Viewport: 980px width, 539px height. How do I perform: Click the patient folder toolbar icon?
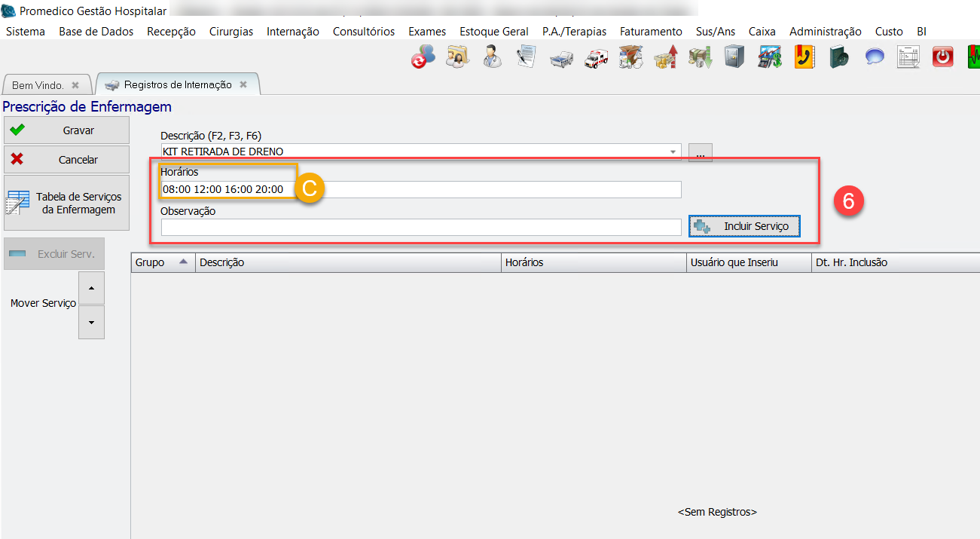457,57
